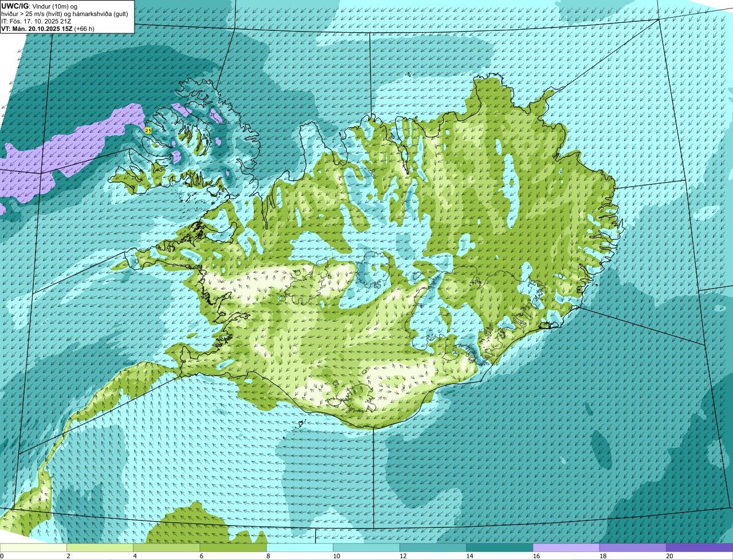Click the "IT: Fös. 17. 10. 2025 21Z" line

36,21
